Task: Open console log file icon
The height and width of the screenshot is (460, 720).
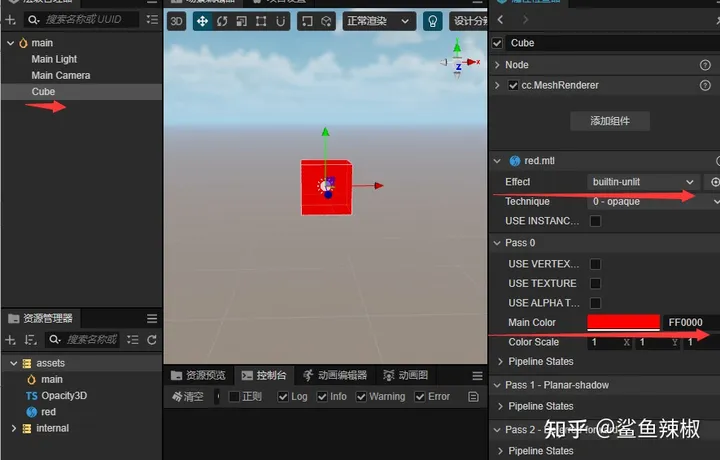Action: (x=473, y=397)
